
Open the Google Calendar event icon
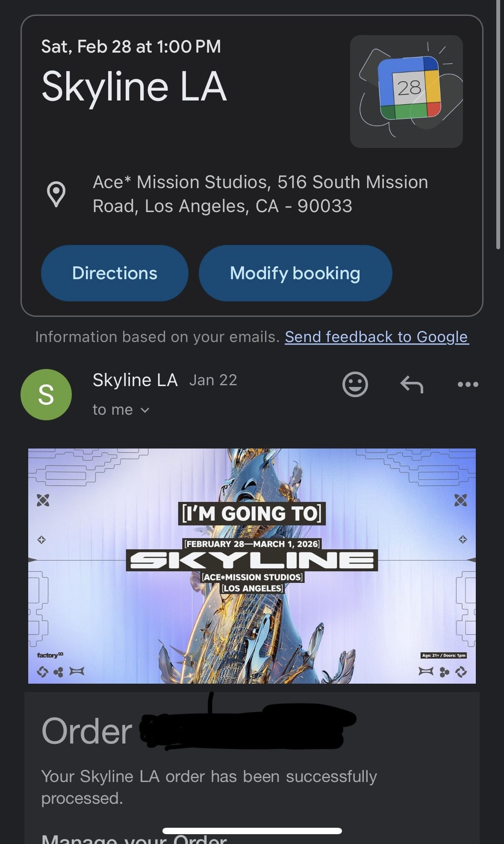[406, 91]
